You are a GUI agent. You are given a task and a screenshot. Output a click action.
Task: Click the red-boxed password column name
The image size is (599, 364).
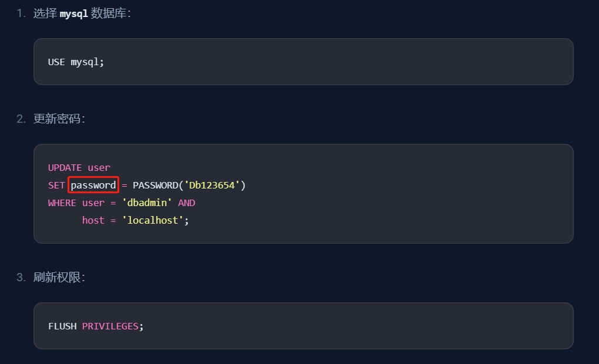[x=93, y=186]
